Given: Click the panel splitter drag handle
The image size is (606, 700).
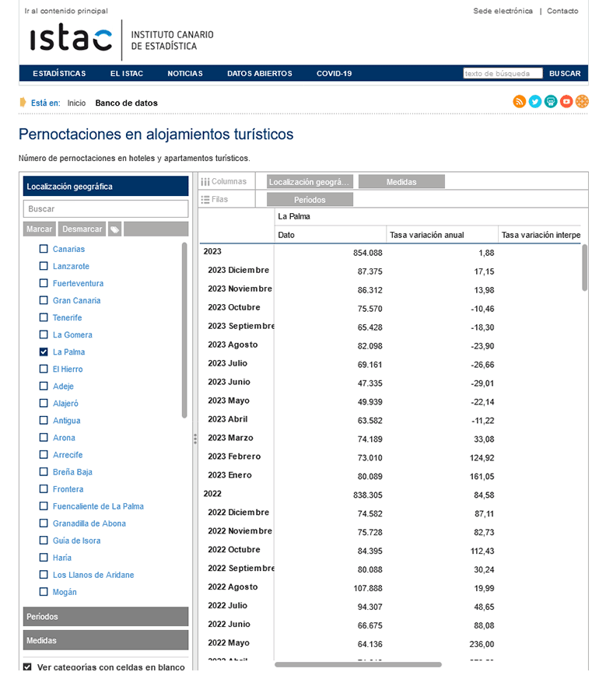Looking at the screenshot, I should [x=194, y=439].
